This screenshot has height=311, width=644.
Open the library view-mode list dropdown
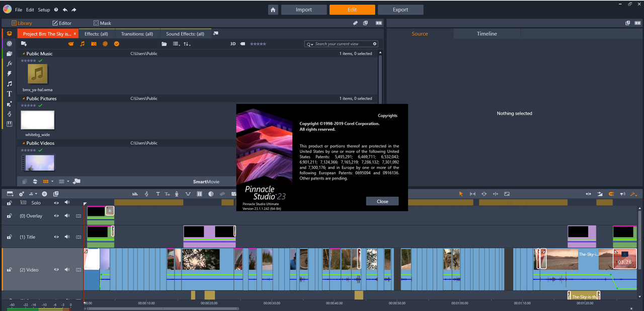[x=176, y=44]
